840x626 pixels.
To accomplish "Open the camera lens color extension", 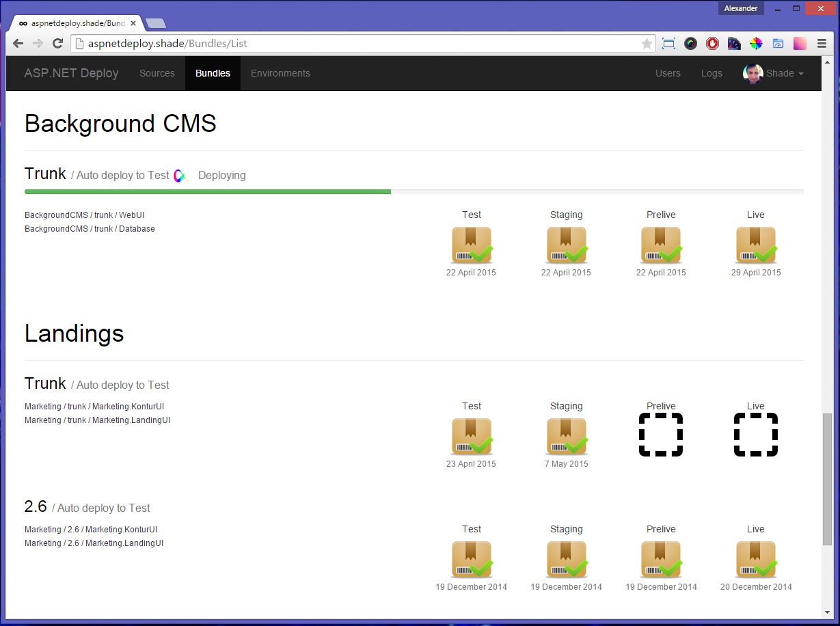I will [690, 44].
